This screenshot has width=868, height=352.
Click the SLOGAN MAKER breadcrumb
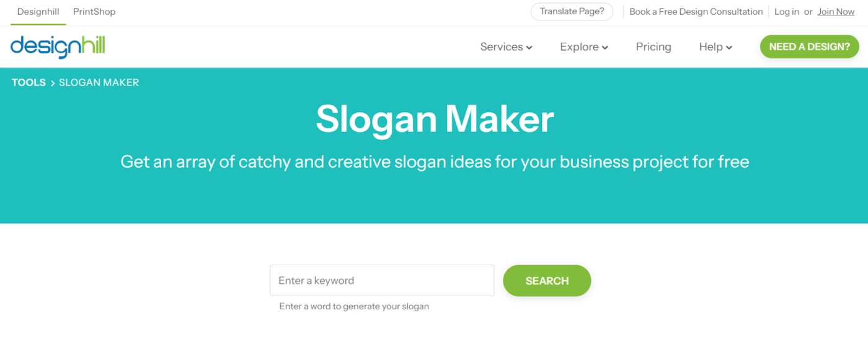(x=99, y=82)
